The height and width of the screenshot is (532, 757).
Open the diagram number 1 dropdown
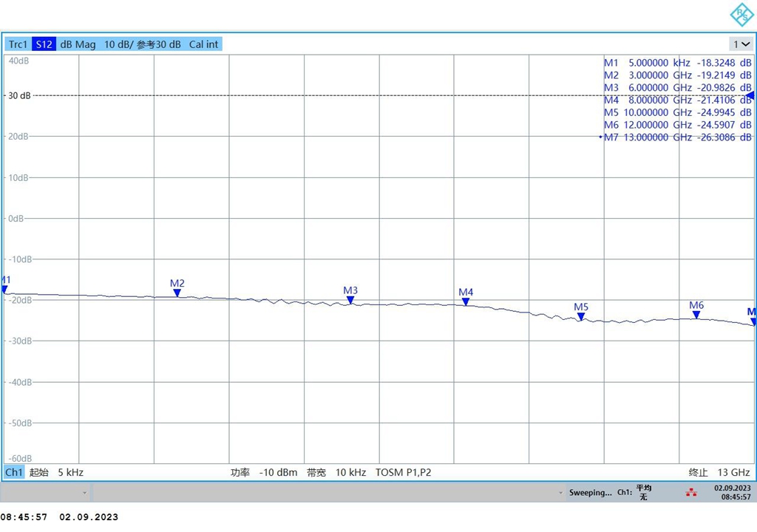[741, 44]
